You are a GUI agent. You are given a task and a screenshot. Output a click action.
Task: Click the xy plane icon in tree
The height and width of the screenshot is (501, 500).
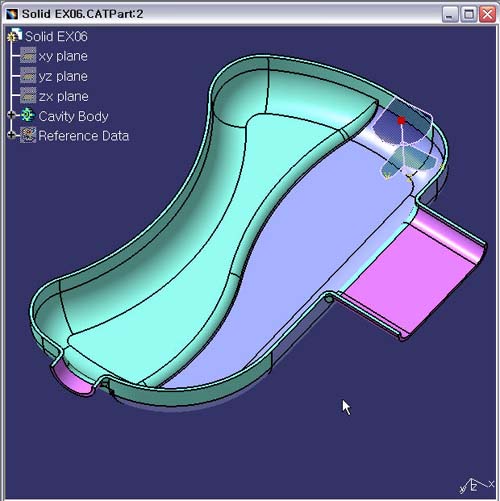point(28,56)
